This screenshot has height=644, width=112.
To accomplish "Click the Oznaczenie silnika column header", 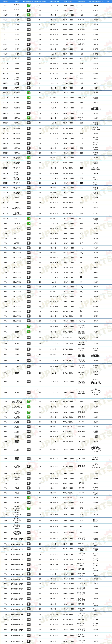I will point(96,1).
